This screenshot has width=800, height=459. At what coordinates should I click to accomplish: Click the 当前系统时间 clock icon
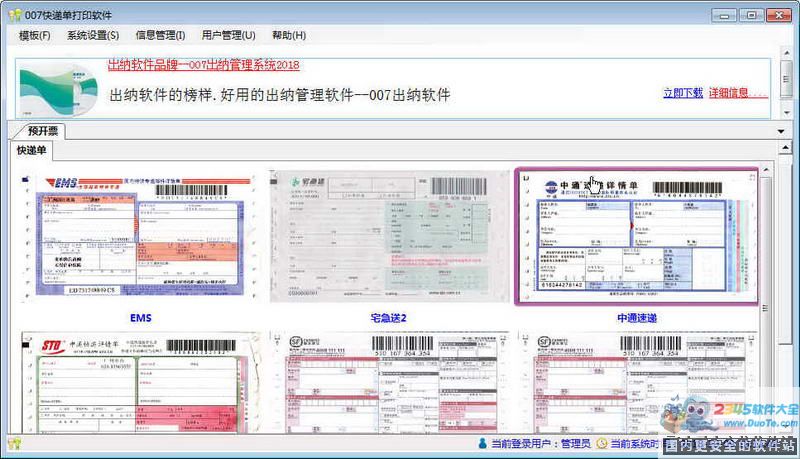[602, 444]
